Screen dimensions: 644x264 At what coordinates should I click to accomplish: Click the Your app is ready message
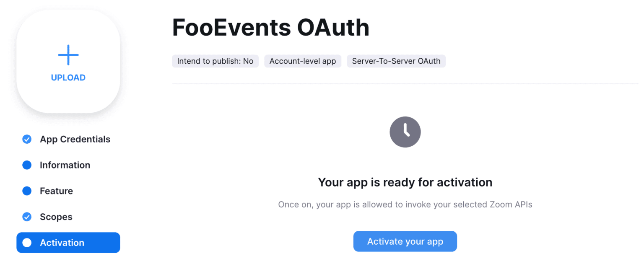tap(405, 182)
